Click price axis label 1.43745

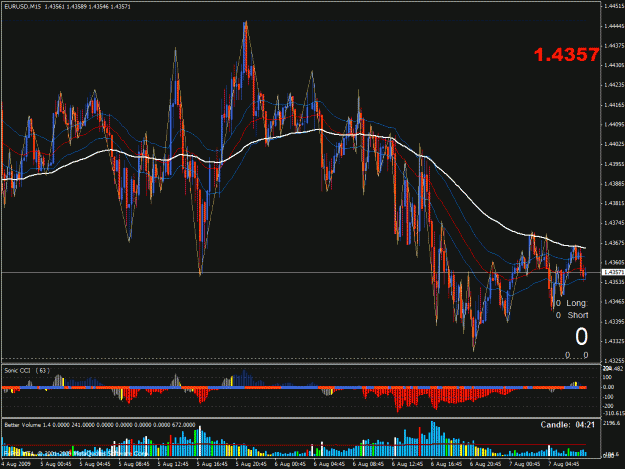[x=614, y=223]
